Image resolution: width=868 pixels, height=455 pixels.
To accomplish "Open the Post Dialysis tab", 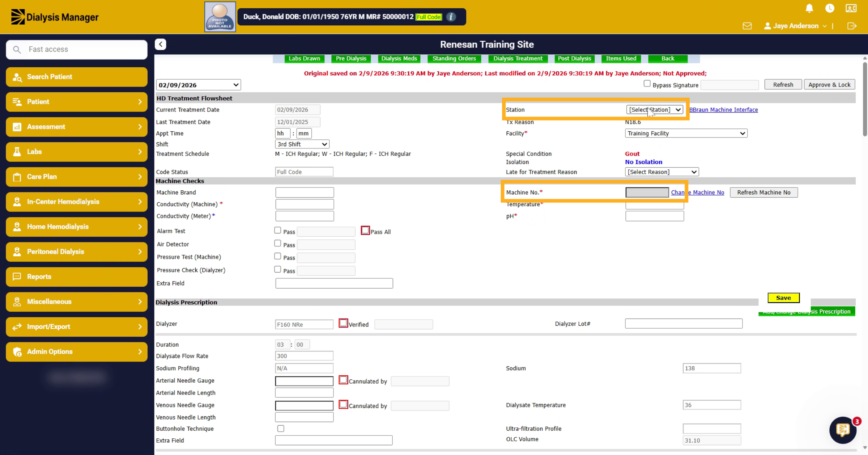I will point(574,59).
